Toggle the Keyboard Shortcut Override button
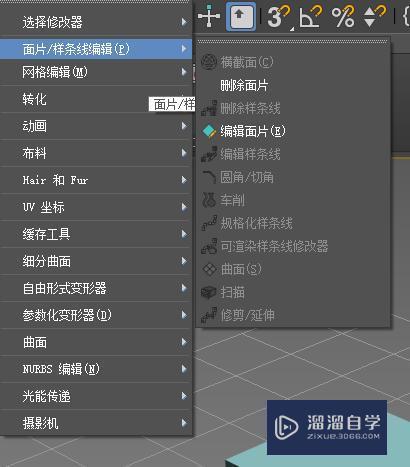The height and width of the screenshot is (467, 410). click(241, 16)
